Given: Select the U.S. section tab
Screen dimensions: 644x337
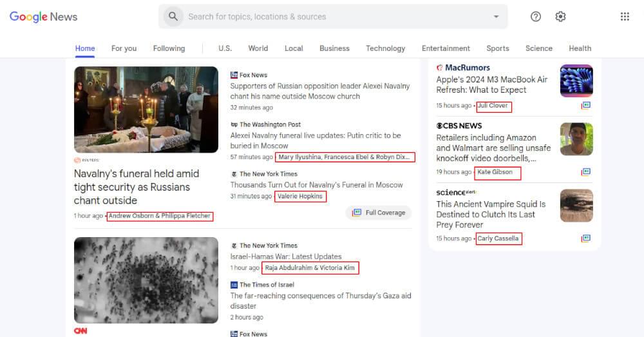Looking at the screenshot, I should pos(225,48).
